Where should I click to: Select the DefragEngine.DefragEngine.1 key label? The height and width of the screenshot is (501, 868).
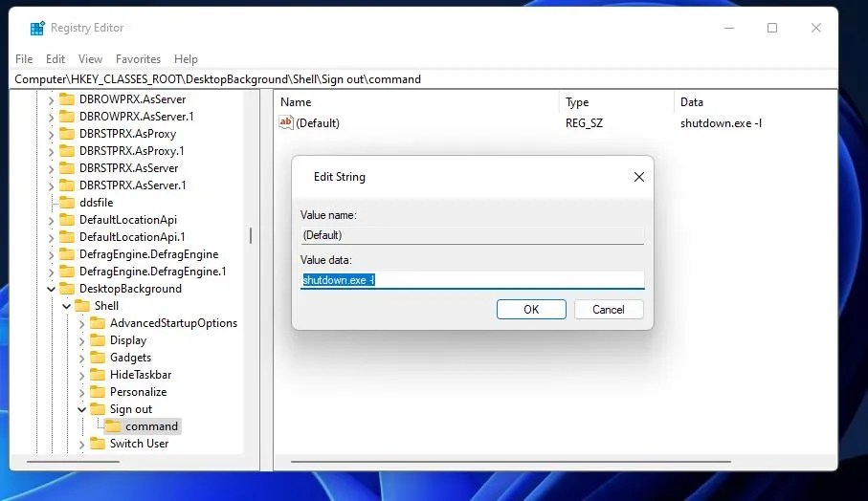tap(153, 271)
